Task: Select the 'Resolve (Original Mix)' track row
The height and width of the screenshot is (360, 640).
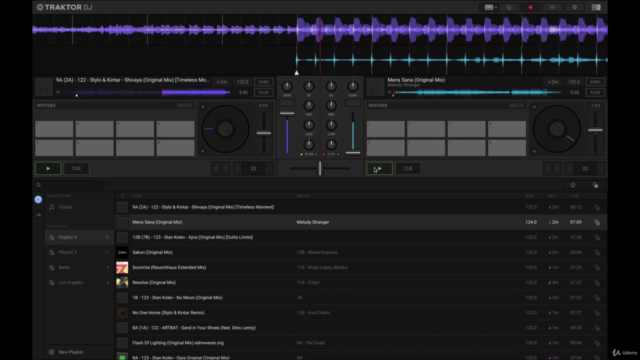Action: pyautogui.click(x=361, y=282)
